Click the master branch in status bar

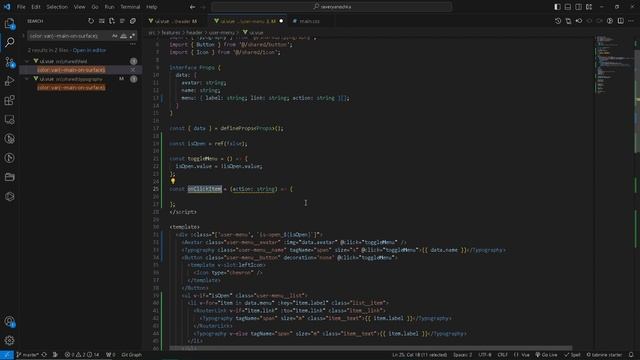click(28, 355)
